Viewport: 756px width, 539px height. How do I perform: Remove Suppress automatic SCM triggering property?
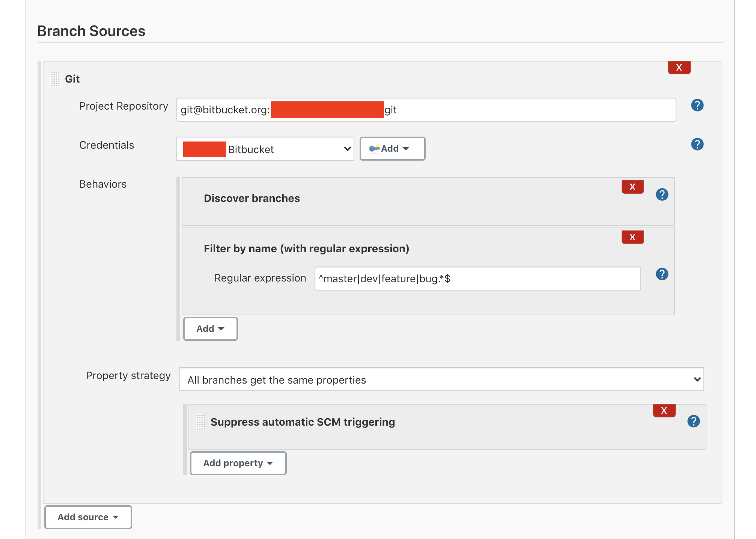click(664, 411)
